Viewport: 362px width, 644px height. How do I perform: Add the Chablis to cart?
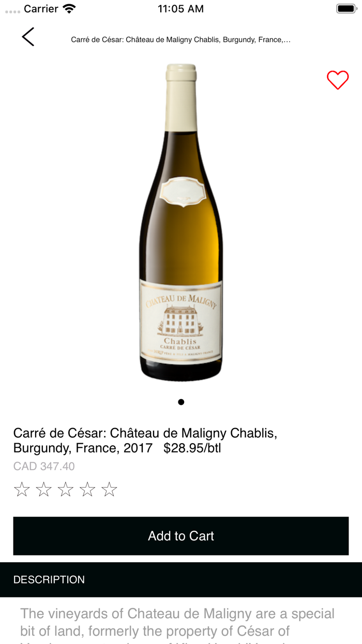click(181, 536)
